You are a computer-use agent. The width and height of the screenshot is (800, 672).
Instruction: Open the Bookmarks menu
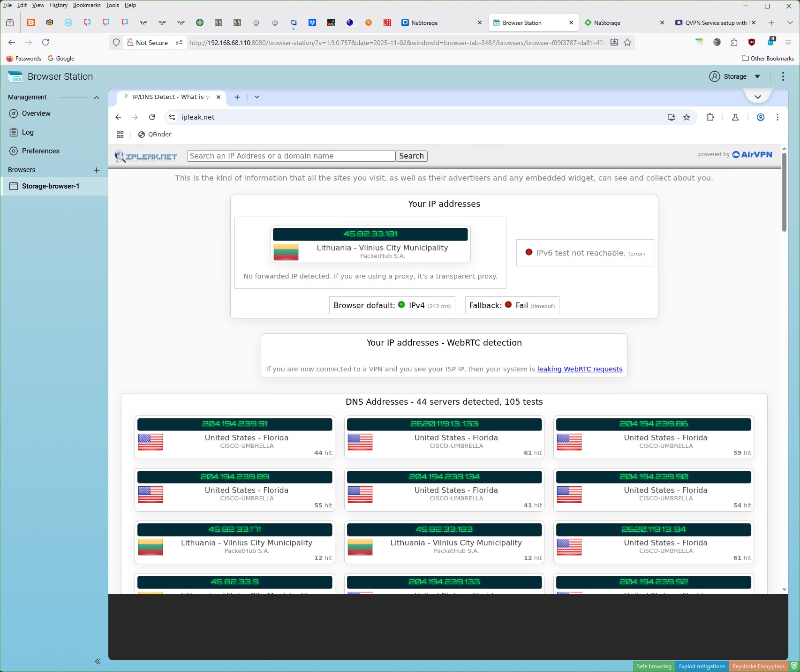coord(87,5)
